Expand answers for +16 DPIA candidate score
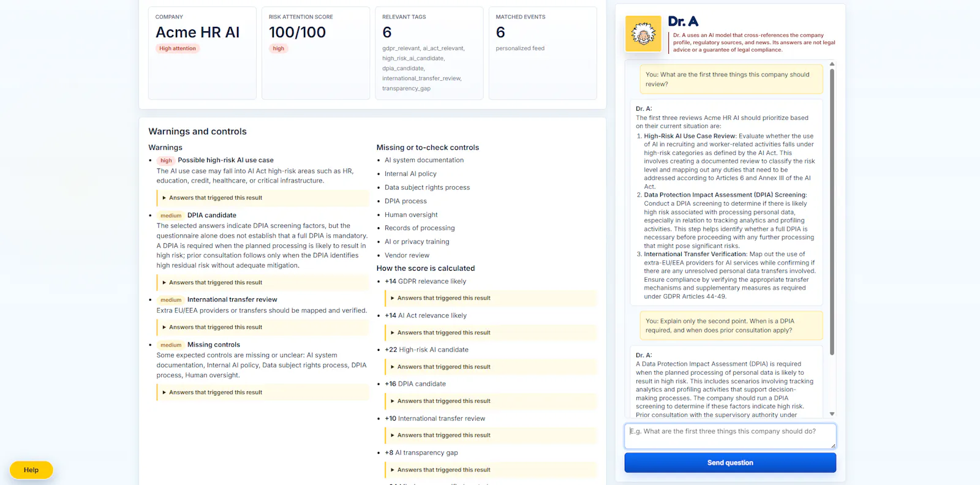The height and width of the screenshot is (485, 980). coord(491,401)
